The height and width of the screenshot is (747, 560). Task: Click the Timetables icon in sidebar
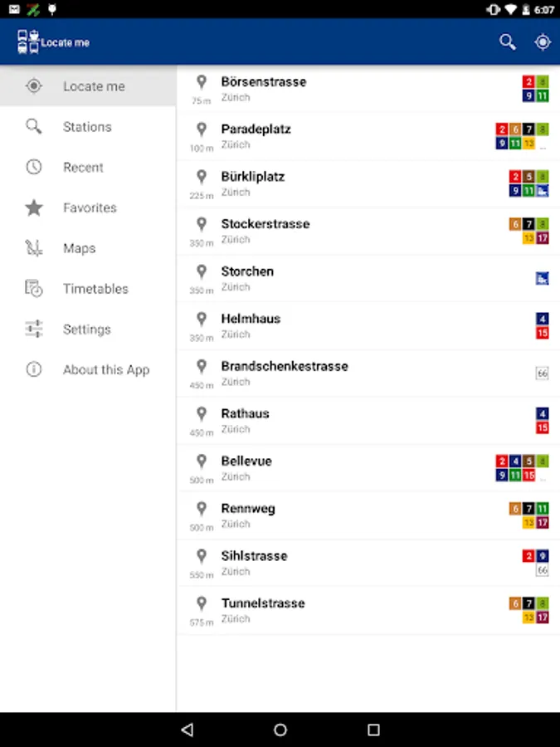point(34,289)
